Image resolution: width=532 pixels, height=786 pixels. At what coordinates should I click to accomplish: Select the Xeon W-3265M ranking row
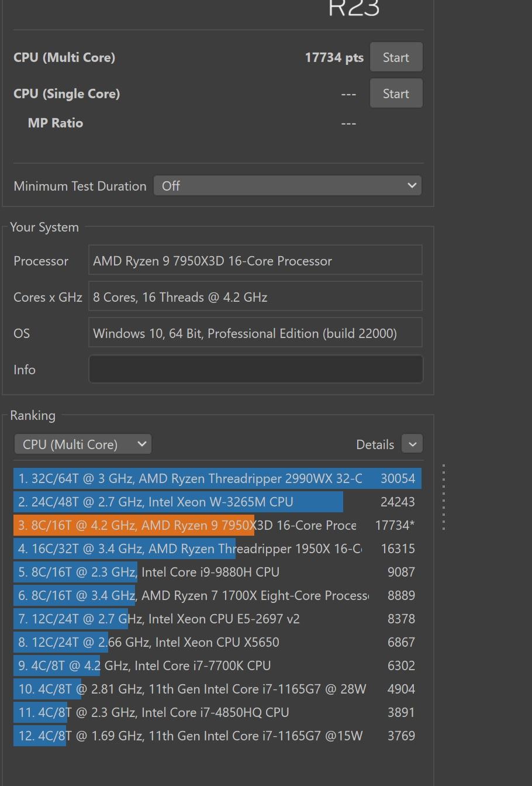[216, 502]
